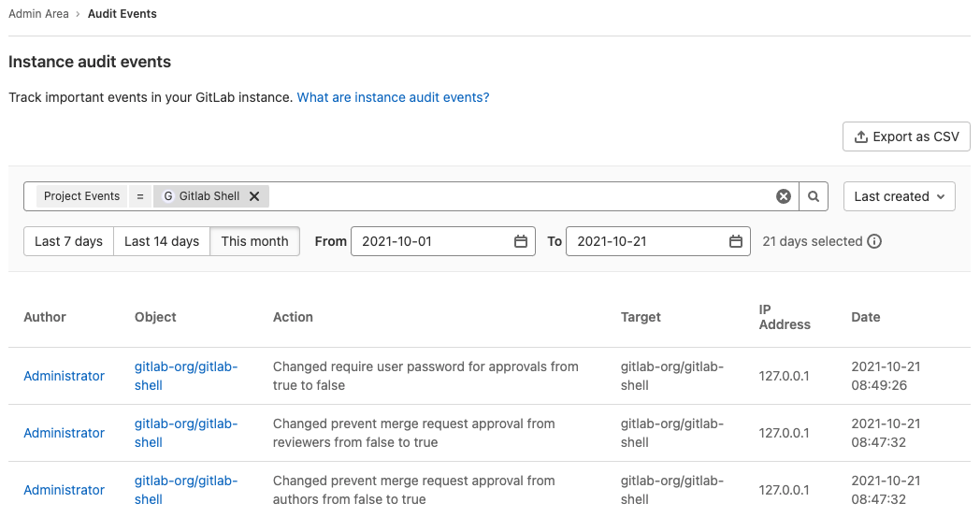Viewport: 980px width, 517px height.
Task: Click Administrator author in first row
Action: point(64,376)
